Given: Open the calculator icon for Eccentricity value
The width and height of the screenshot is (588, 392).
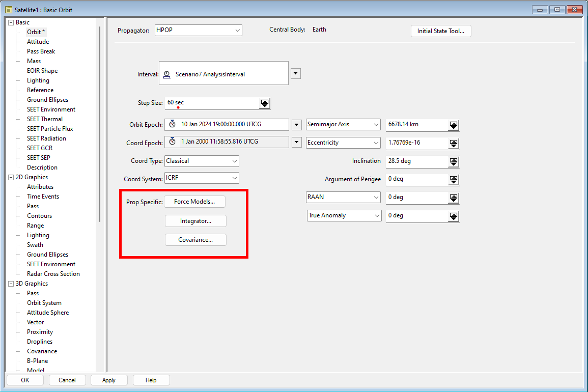Looking at the screenshot, I should pyautogui.click(x=453, y=143).
